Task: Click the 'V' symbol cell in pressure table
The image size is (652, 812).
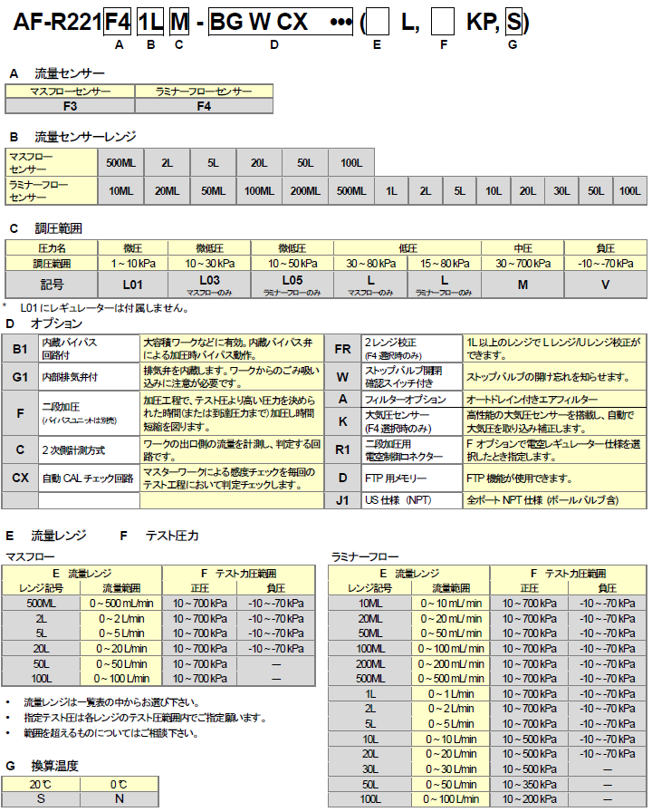Action: coord(606,285)
